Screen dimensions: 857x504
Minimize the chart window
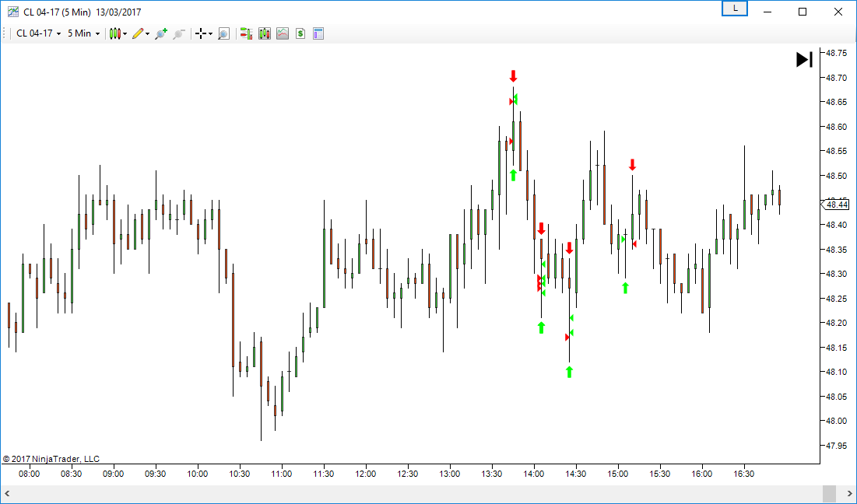[767, 12]
